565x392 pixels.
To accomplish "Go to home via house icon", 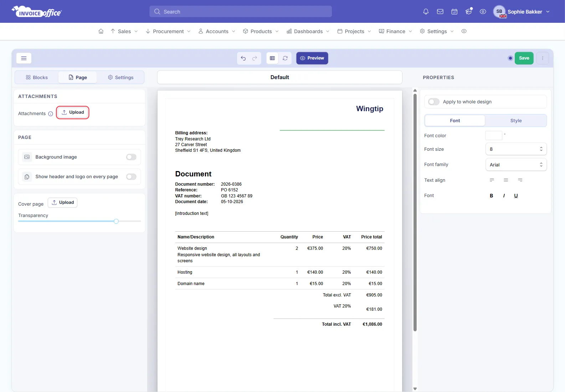I will tap(101, 31).
